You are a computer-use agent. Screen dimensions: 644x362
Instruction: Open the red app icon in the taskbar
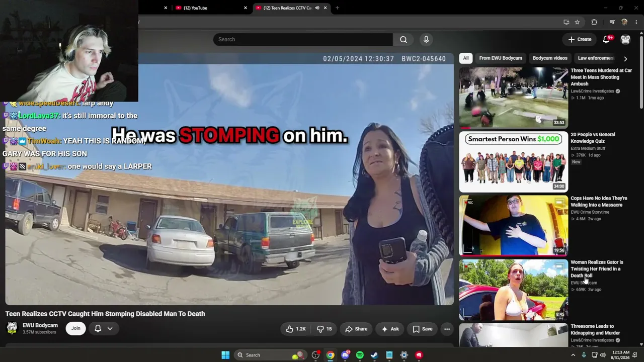pos(419,355)
